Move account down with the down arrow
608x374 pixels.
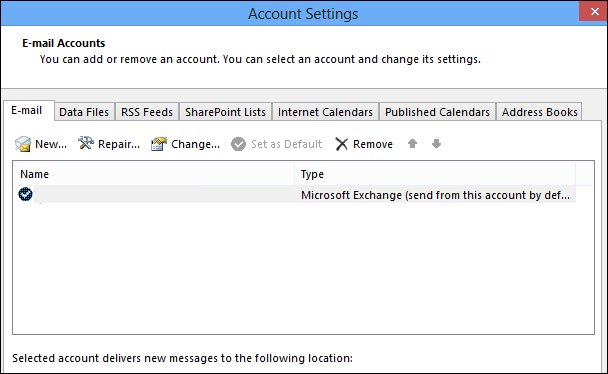(437, 144)
